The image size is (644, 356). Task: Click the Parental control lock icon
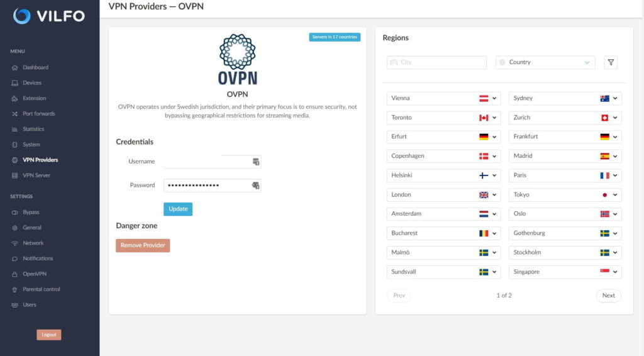15,289
